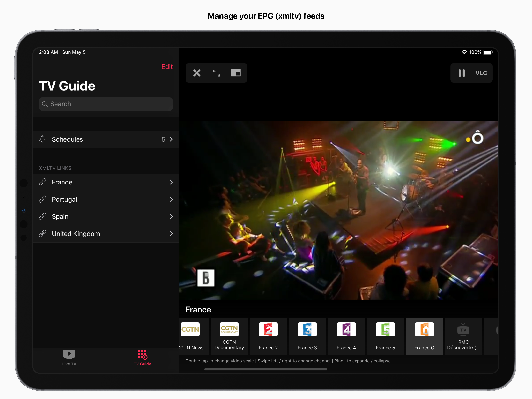This screenshot has height=399, width=532.
Task: Select the CGTN Documentary channel
Action: click(x=229, y=336)
